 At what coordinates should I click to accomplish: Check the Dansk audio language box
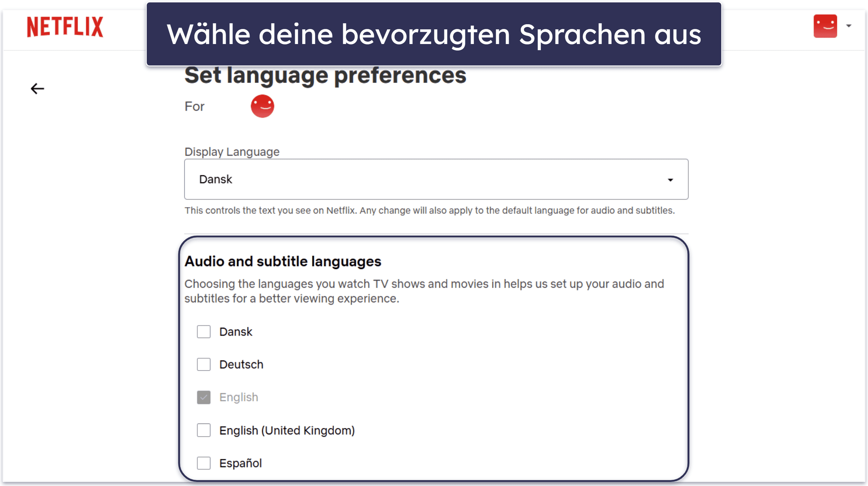coord(204,332)
